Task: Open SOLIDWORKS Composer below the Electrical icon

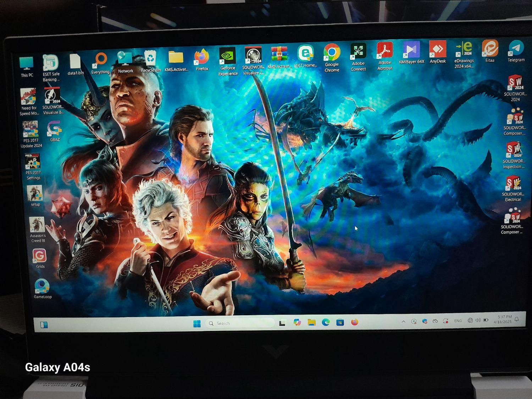Action: [x=512, y=222]
